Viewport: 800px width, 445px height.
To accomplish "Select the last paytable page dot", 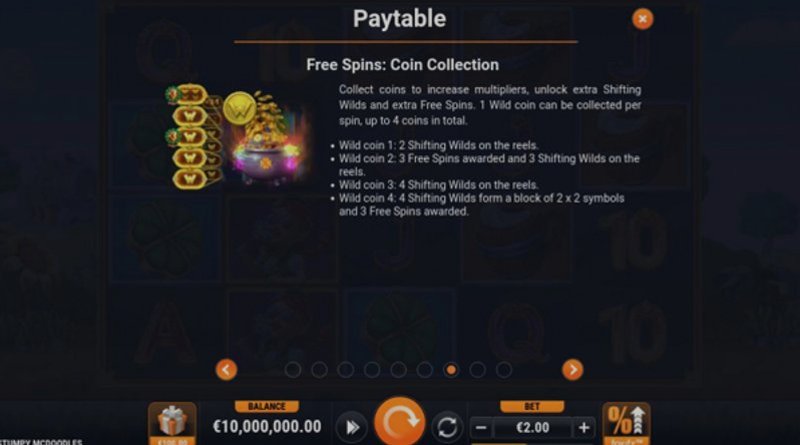I will [x=504, y=369].
